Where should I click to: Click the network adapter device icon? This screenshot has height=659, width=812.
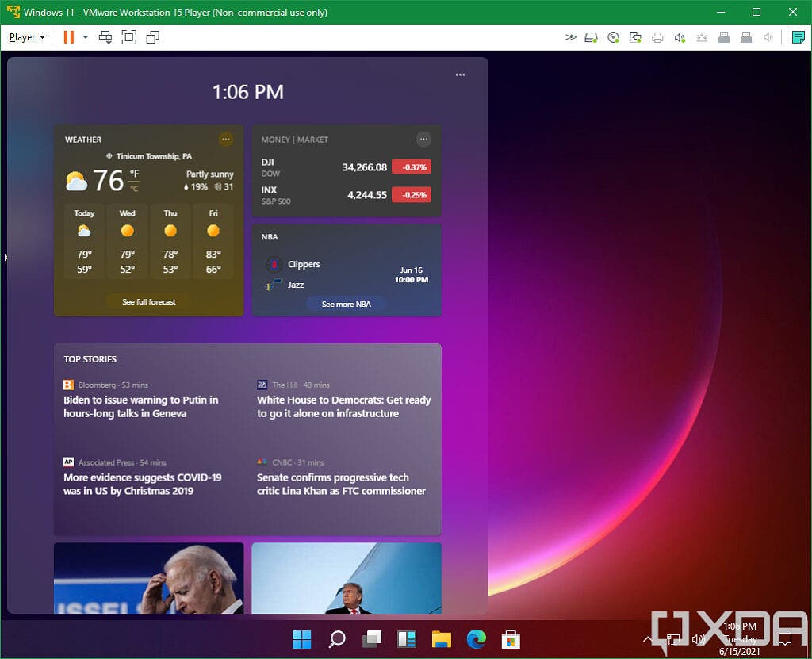[634, 36]
